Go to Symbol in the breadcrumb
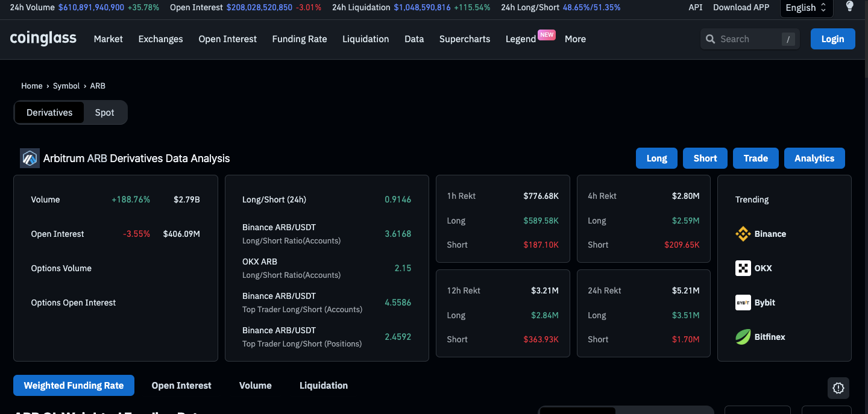 66,86
